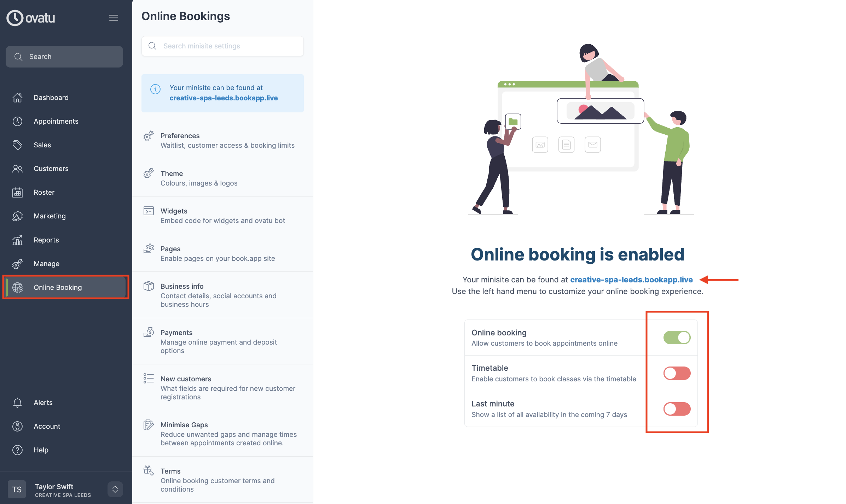Select Online Booking in the sidebar menu
This screenshot has height=504, width=846.
click(58, 287)
